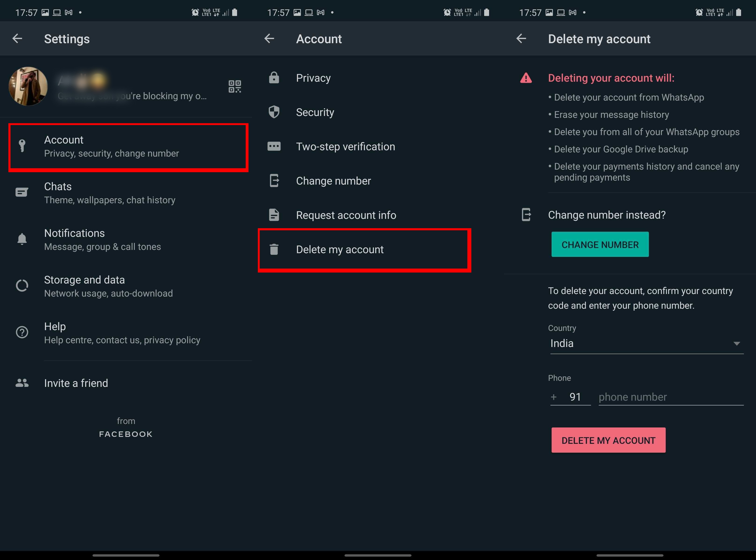Tap the chat bubble icon next to Chats
The image size is (756, 560).
click(22, 192)
